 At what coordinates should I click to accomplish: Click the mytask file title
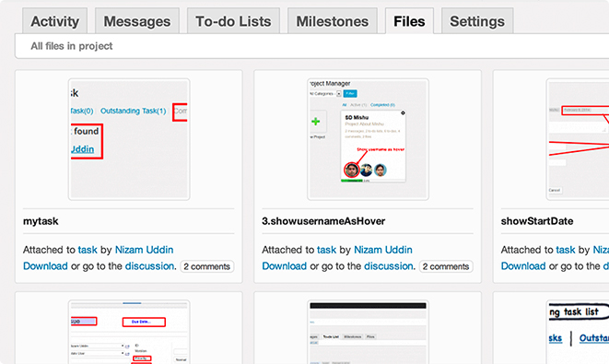(x=41, y=221)
